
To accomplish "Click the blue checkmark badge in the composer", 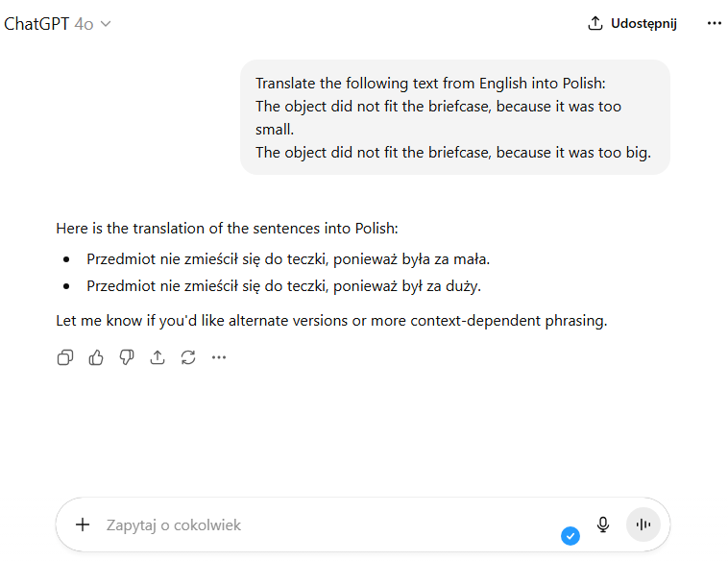I will [x=570, y=536].
